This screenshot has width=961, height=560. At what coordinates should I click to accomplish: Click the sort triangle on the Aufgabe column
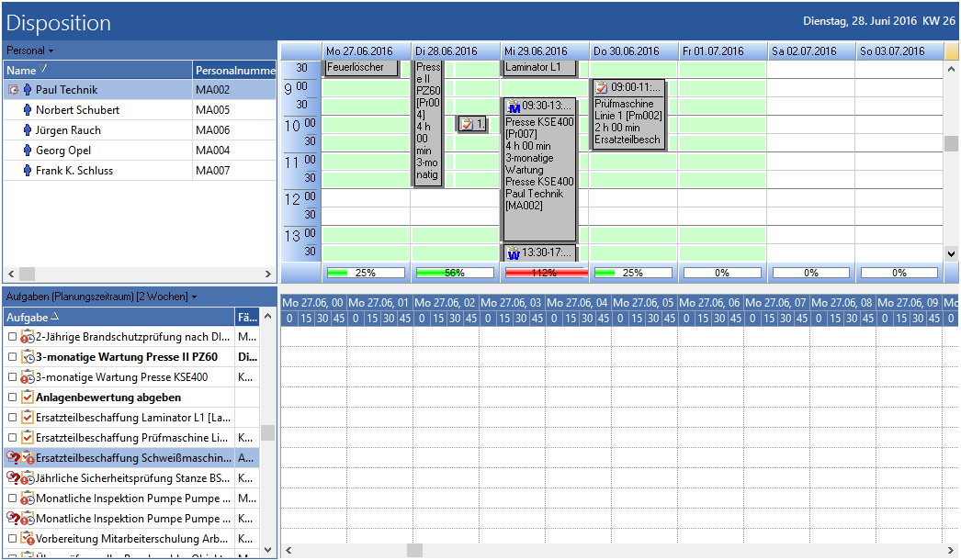coord(54,316)
